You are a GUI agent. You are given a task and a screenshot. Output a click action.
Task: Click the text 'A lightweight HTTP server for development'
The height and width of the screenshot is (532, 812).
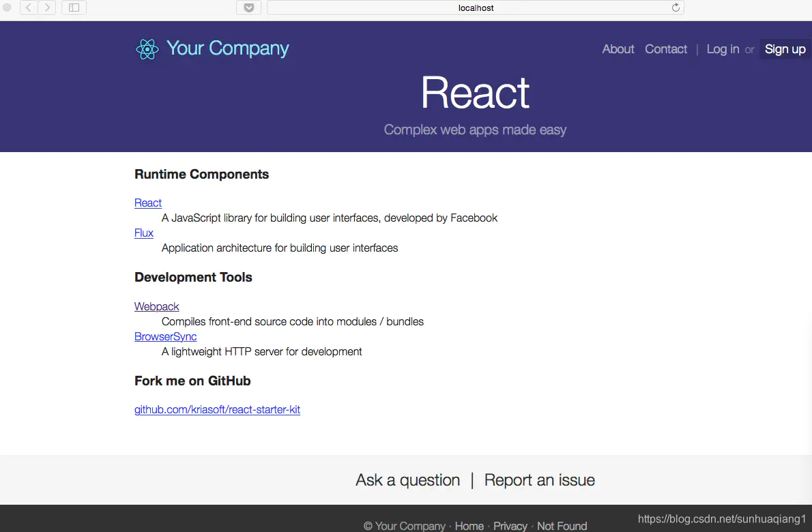point(261,351)
